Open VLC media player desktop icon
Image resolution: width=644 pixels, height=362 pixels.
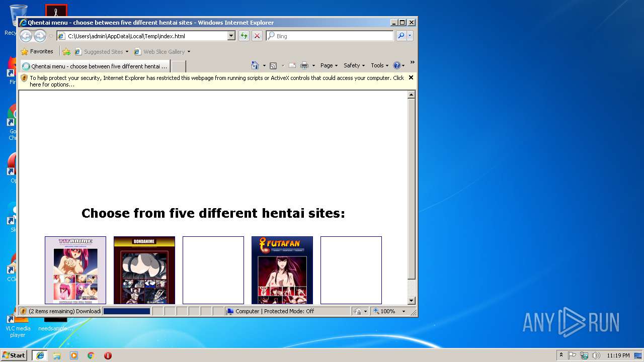18,325
